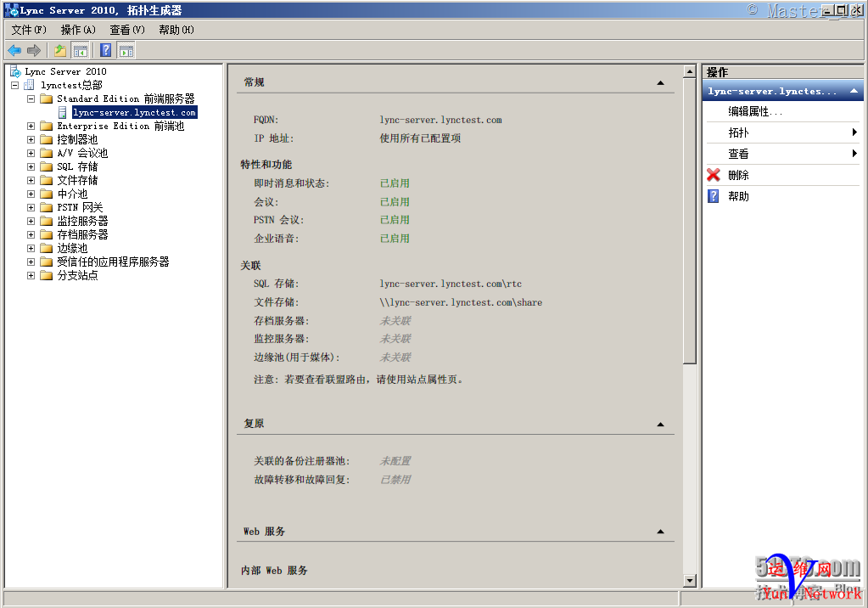The image size is (868, 608).
Task: Click the Lync Server 2010 root icon
Action: click(15, 71)
